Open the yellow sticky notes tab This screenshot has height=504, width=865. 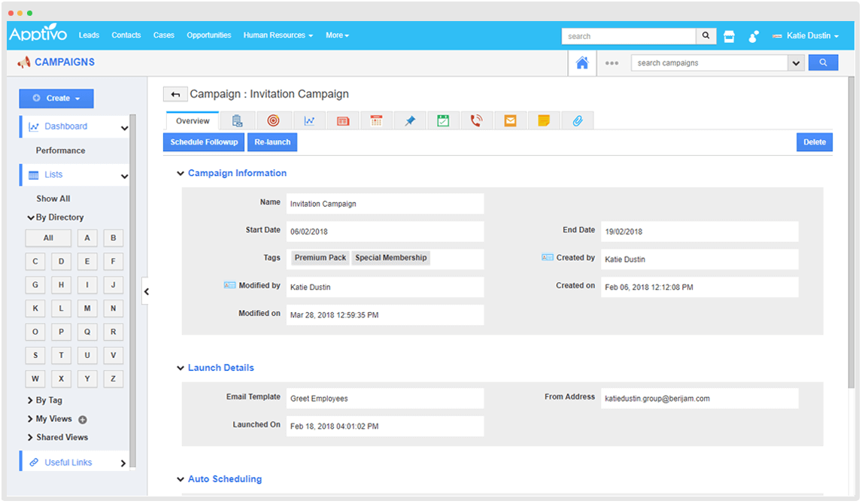pos(544,120)
